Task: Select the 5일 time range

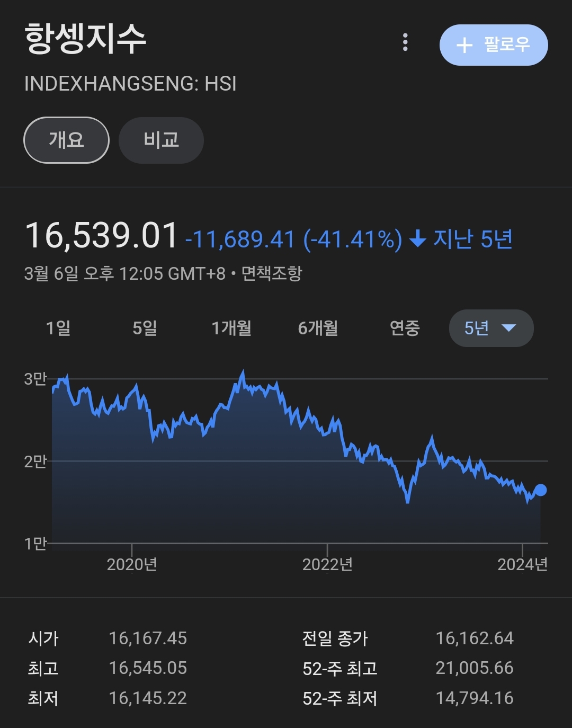Action: (x=145, y=328)
